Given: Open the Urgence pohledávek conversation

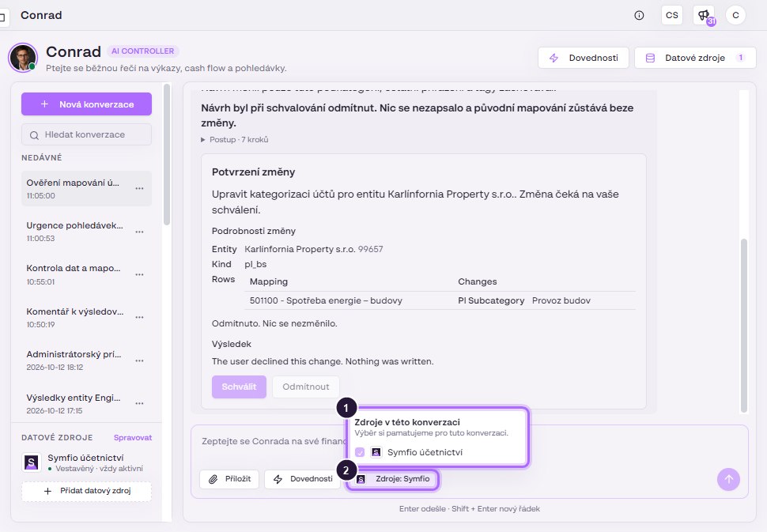Looking at the screenshot, I should [86, 232].
